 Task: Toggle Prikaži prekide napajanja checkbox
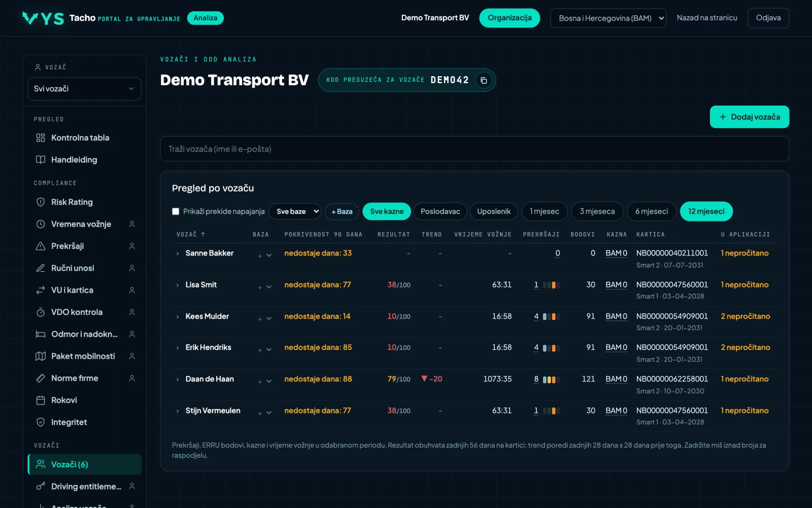[x=176, y=211]
